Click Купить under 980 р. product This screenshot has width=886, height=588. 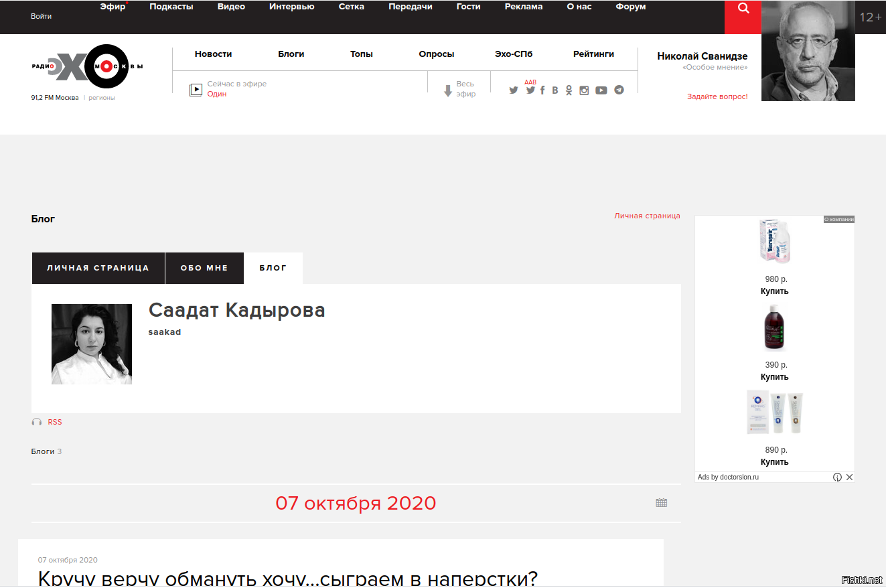tap(775, 291)
